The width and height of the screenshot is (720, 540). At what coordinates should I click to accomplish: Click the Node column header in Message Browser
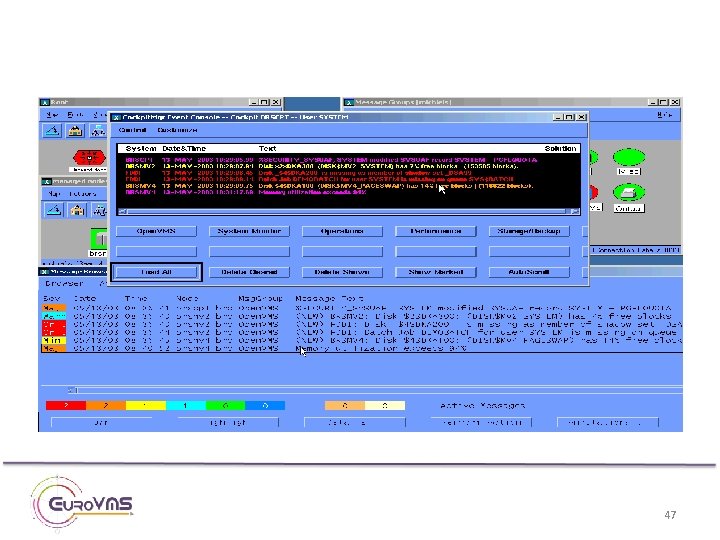(187, 298)
